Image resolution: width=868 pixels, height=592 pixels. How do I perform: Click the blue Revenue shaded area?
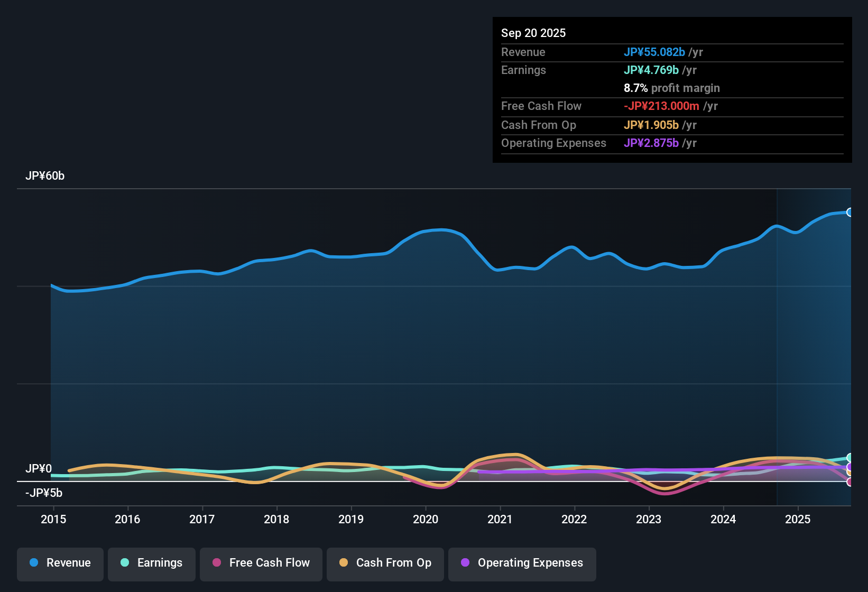coord(370,344)
